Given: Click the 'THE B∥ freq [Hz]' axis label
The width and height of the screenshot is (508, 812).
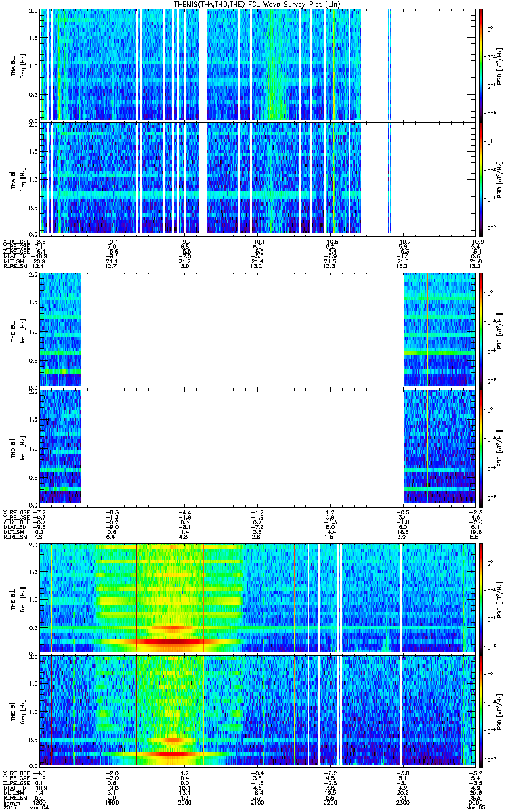Looking at the screenshot, I should pyautogui.click(x=17, y=710).
